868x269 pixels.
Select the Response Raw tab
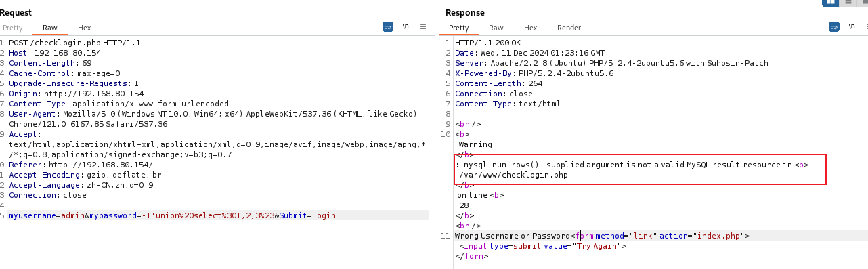(x=496, y=28)
